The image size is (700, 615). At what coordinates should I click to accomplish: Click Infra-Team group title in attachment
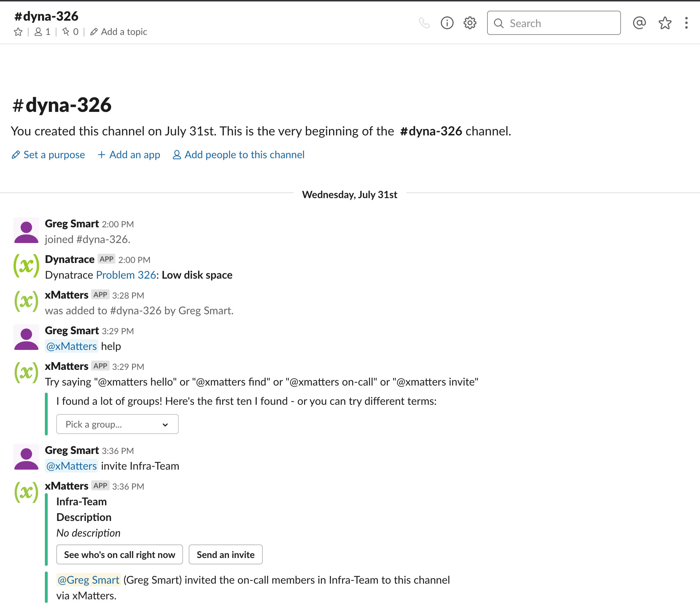click(x=82, y=502)
